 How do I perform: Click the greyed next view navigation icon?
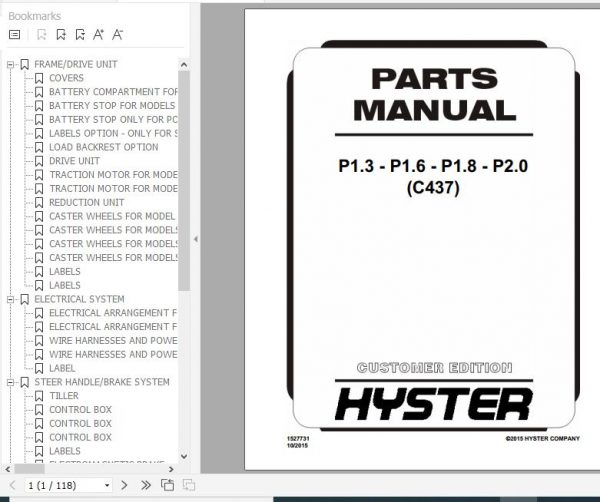(189, 485)
